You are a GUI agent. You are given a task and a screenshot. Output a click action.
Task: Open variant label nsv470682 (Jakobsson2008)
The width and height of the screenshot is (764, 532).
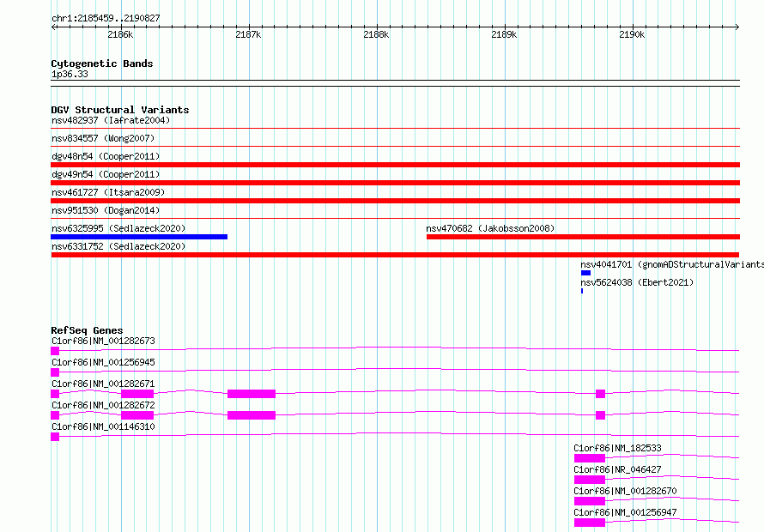pos(490,228)
